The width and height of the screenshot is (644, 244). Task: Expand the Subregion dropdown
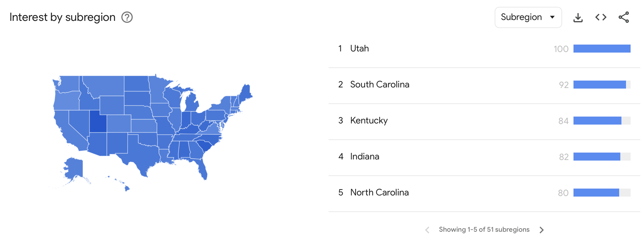click(528, 17)
